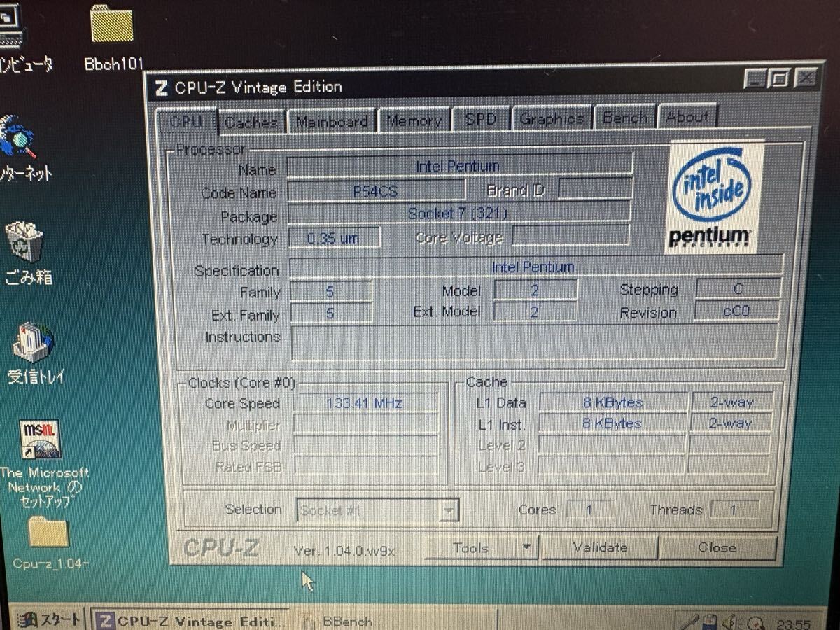Image resolution: width=840 pixels, height=630 pixels.
Task: Switch to the Bench tab
Action: tap(625, 117)
